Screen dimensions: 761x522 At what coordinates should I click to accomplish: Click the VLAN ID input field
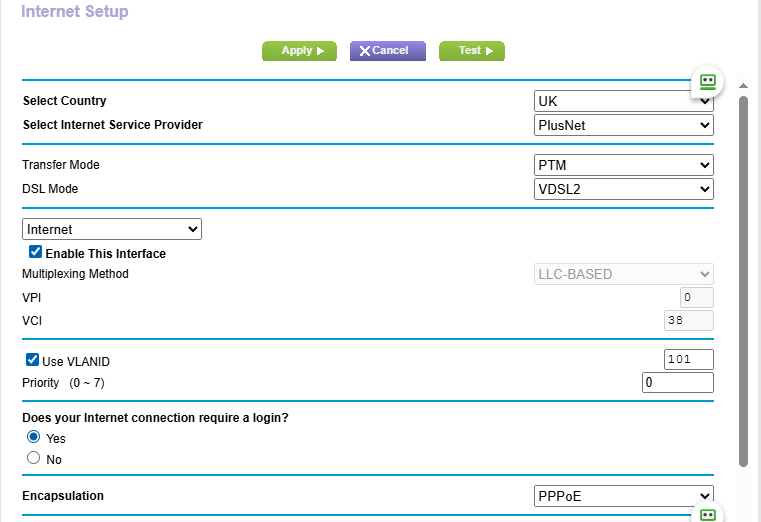click(688, 360)
